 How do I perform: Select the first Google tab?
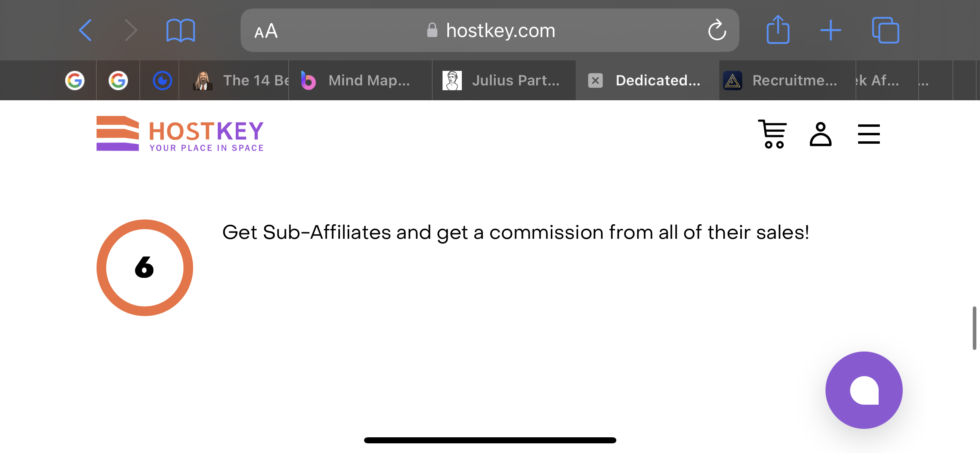[x=75, y=80]
